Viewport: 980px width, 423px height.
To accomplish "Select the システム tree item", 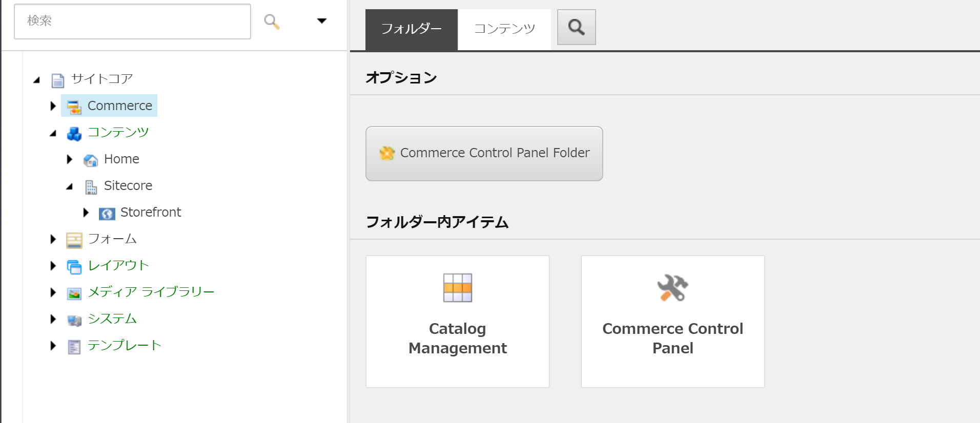I will coord(112,319).
